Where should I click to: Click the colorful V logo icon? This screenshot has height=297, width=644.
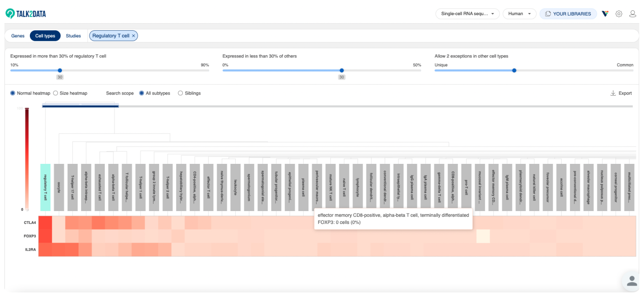[x=605, y=14]
